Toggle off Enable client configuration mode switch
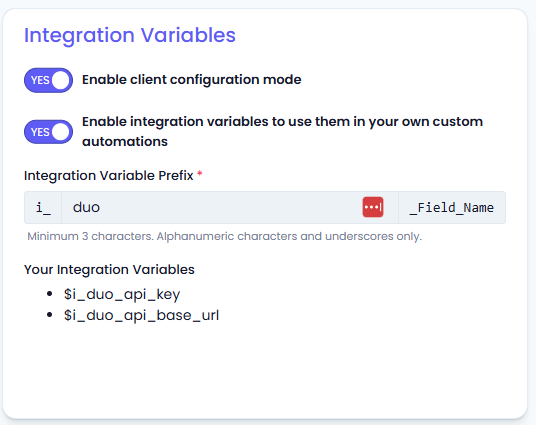The height and width of the screenshot is (425, 536). click(48, 80)
